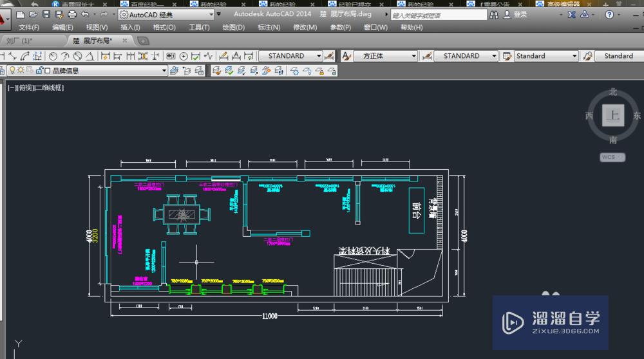Click the Undo arrow icon
The width and height of the screenshot is (644, 359).
click(85, 14)
